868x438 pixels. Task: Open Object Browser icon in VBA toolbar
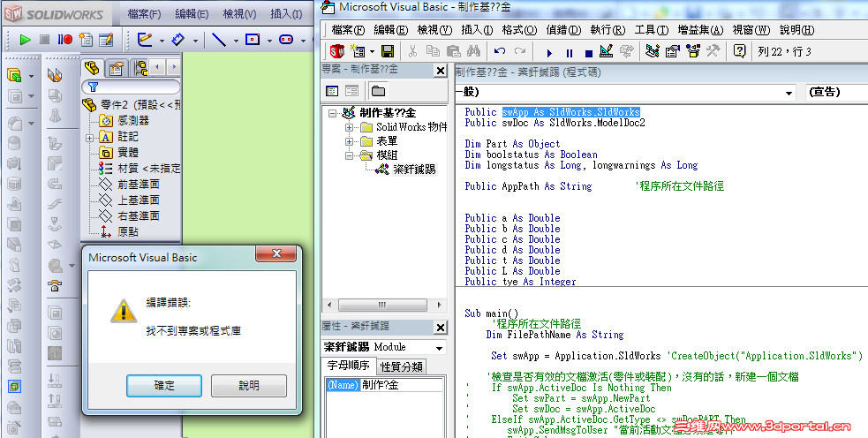(x=692, y=51)
